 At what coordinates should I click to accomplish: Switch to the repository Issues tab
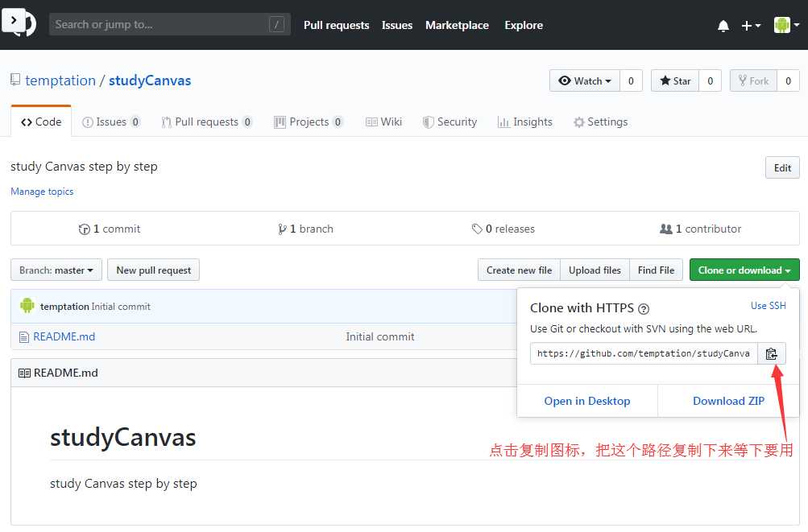coord(111,122)
